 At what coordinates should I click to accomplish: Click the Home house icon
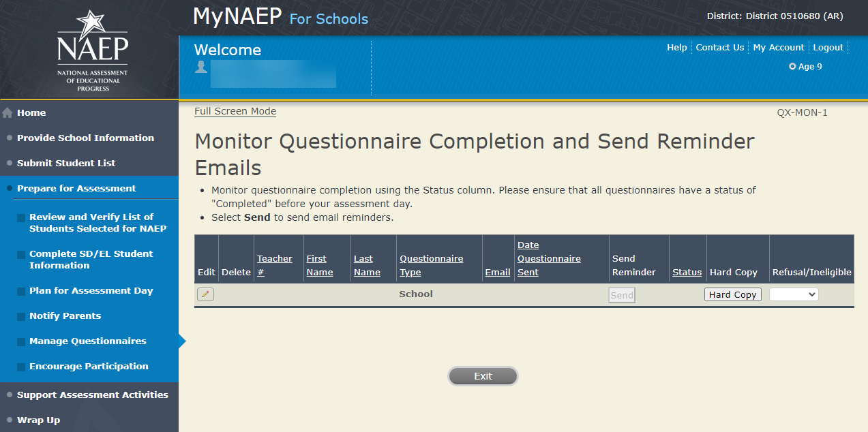pos(8,113)
